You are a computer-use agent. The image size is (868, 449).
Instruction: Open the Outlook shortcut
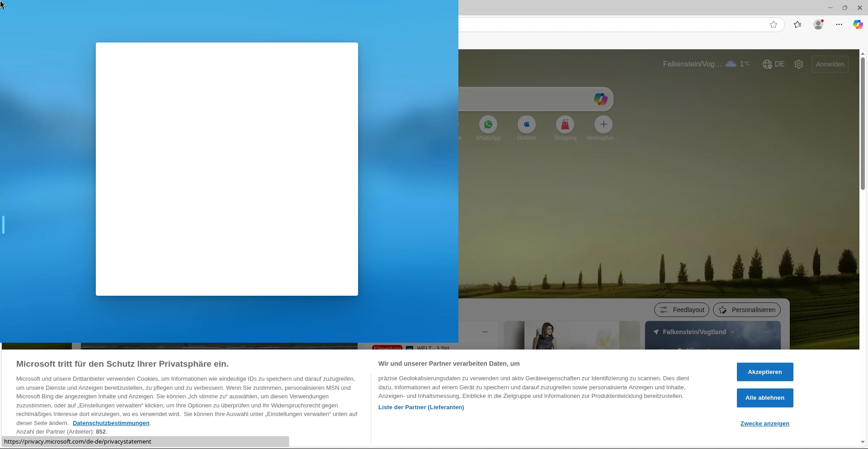[x=526, y=125]
